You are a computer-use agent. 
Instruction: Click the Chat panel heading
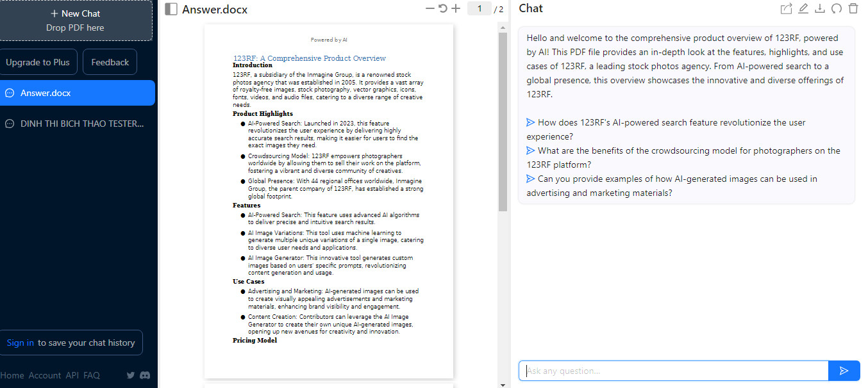click(531, 8)
